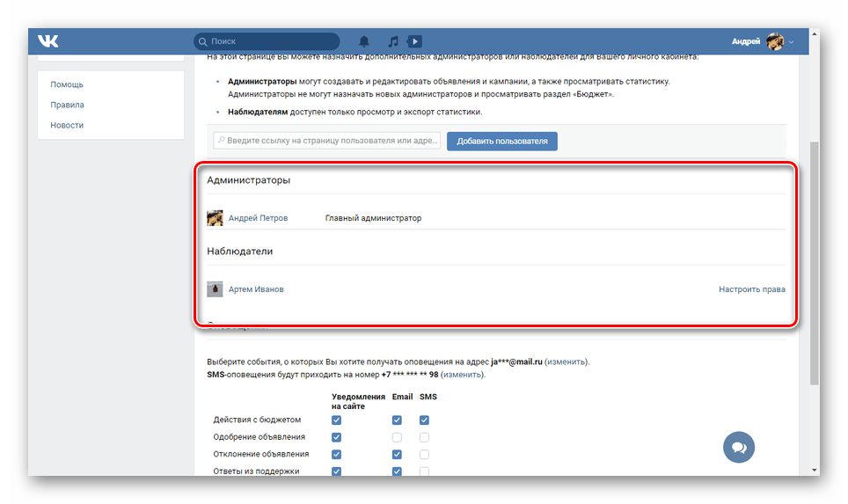Open Правила in the sidebar
Image resolution: width=848 pixels, height=504 pixels.
67,105
